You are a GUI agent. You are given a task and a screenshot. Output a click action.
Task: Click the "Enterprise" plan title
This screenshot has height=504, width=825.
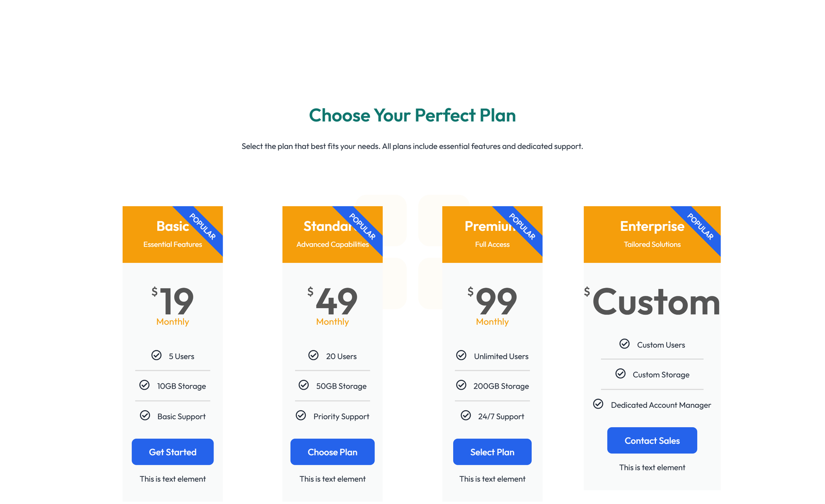click(652, 226)
